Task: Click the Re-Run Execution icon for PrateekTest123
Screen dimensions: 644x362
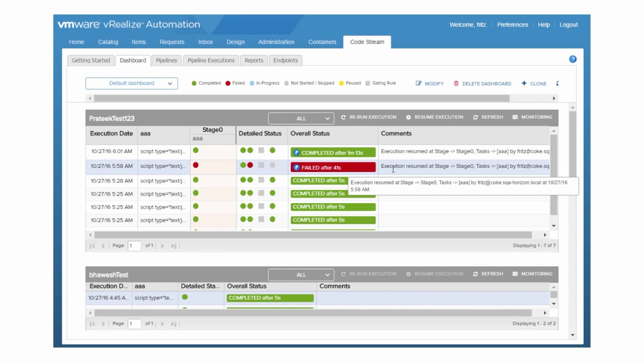Action: [x=344, y=117]
